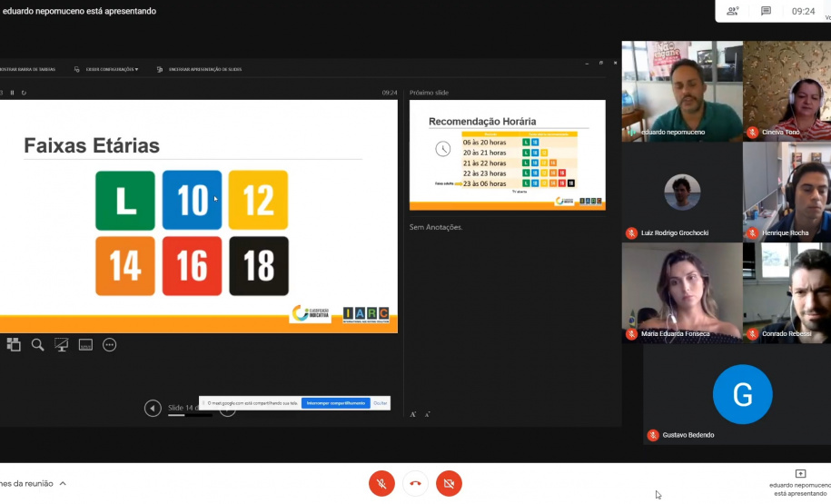Select the zoom magnifier tool

(38, 344)
